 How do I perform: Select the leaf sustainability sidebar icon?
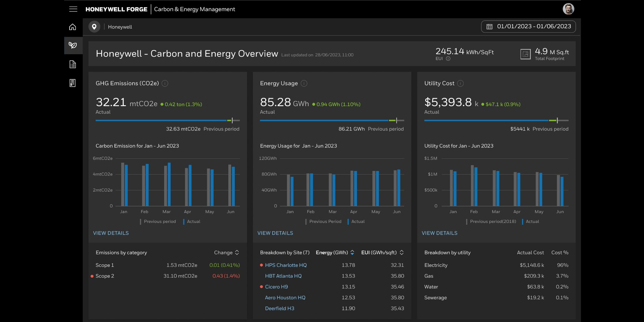pyautogui.click(x=72, y=45)
